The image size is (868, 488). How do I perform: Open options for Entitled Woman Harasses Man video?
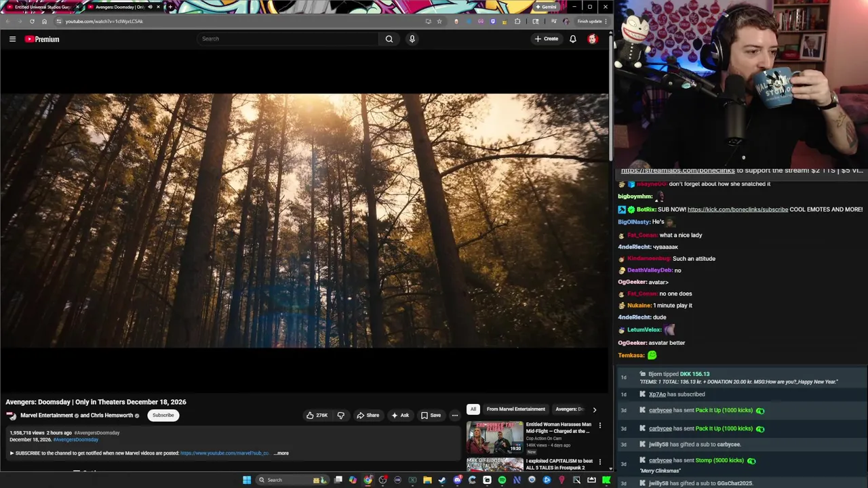pos(599,426)
